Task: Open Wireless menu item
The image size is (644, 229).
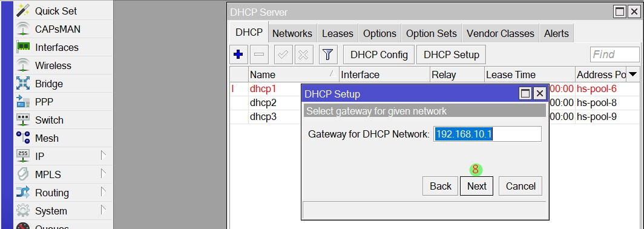Action: (63, 65)
